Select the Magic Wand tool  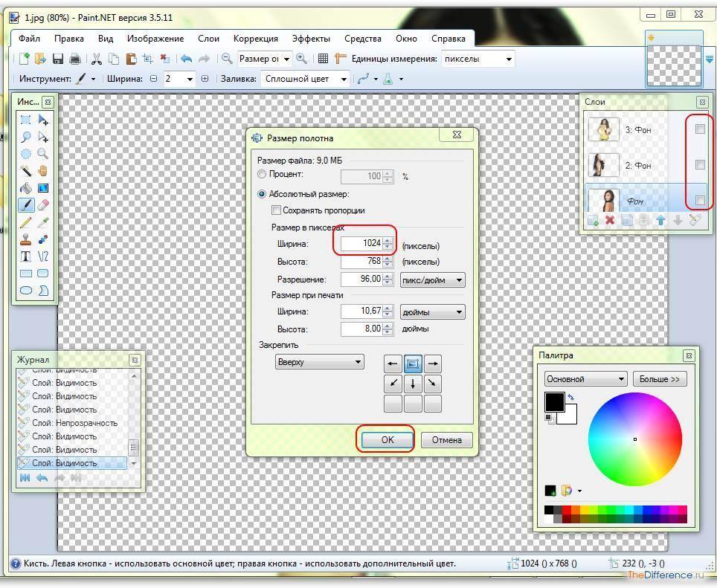(26, 171)
